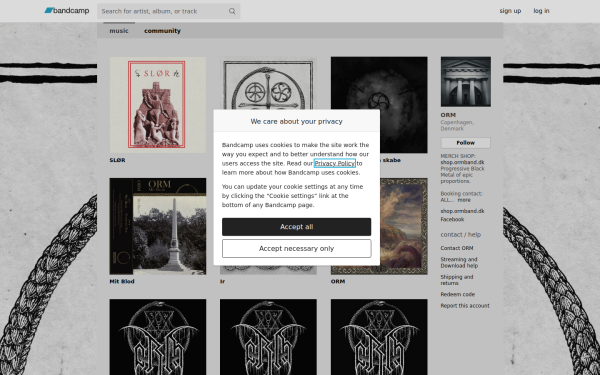The width and height of the screenshot is (600, 375).
Task: Open the shop.ormband.dk merch shop link in bio
Action: coord(462,162)
